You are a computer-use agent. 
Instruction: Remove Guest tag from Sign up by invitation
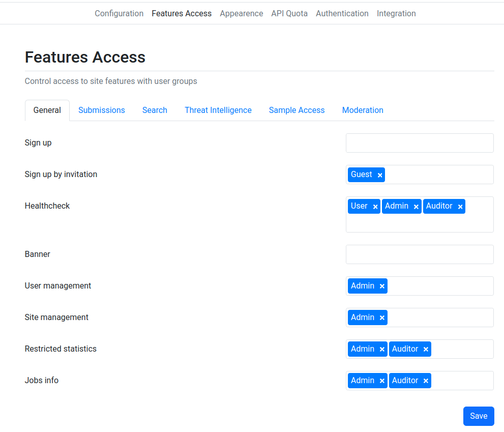coord(379,175)
